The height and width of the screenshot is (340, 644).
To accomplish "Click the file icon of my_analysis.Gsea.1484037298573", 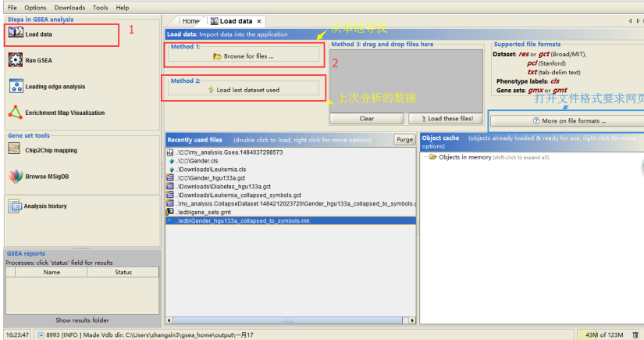I will (170, 152).
